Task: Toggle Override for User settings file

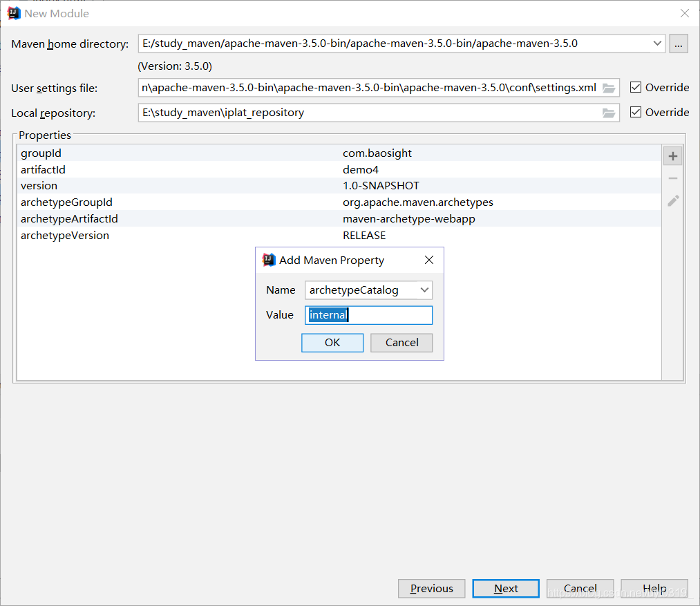Action: [636, 87]
